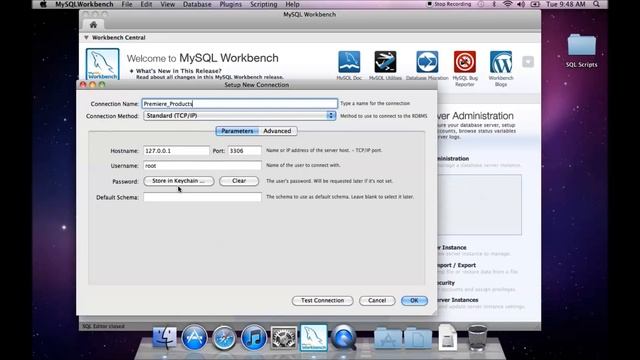
Task: Open the Help menu
Action: [x=292, y=4]
